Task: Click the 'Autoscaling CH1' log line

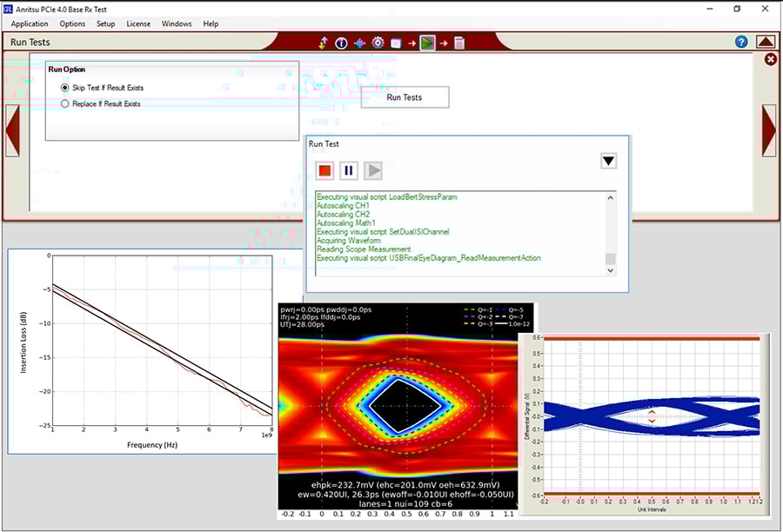Action: pos(344,206)
